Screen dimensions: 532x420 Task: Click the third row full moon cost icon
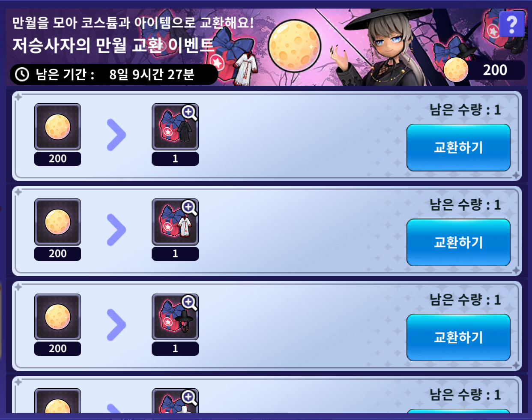(57, 317)
